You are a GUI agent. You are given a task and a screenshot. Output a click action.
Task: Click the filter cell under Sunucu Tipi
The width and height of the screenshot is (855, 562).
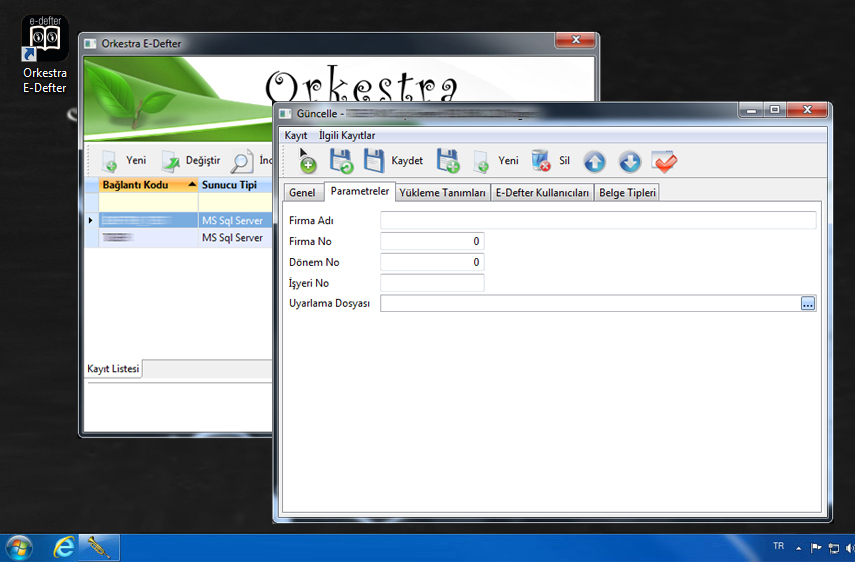coord(236,202)
